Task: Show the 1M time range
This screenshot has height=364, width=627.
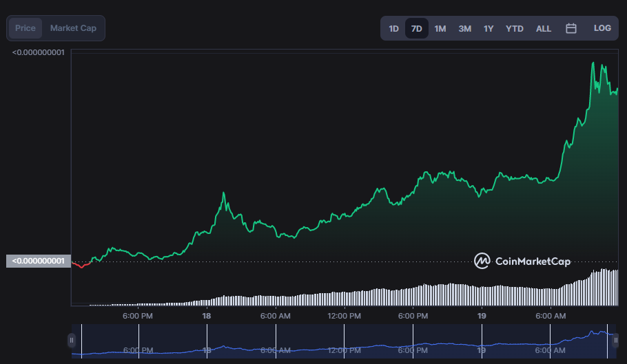Action: (440, 28)
